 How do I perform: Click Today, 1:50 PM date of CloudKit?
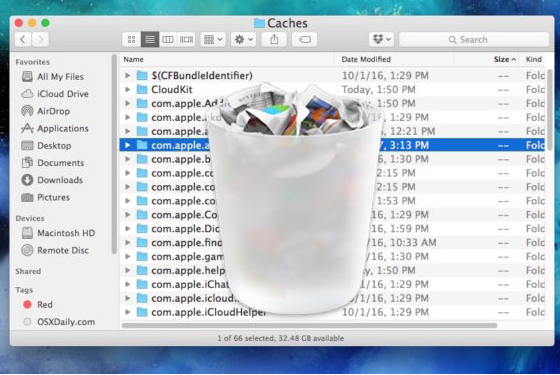point(379,89)
